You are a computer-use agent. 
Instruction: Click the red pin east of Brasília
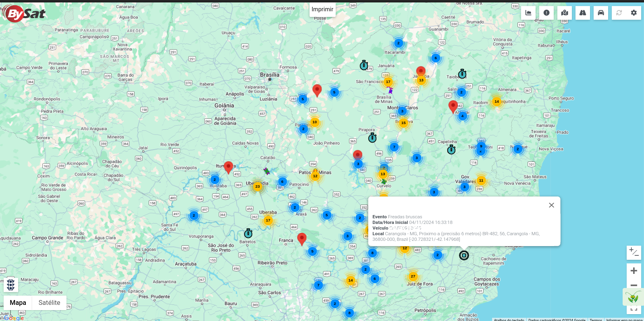(317, 90)
